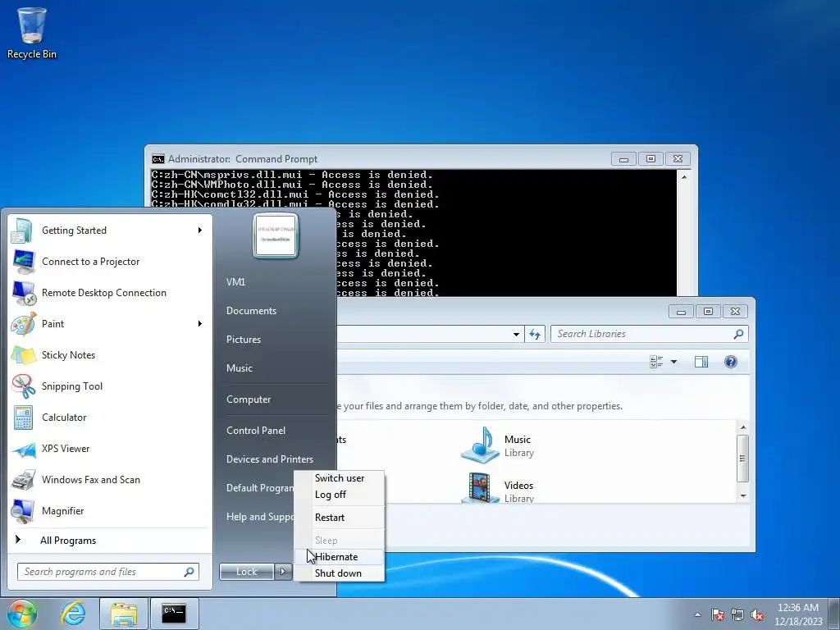Choose Switch user from power menu
The width and height of the screenshot is (840, 630).
[340, 478]
